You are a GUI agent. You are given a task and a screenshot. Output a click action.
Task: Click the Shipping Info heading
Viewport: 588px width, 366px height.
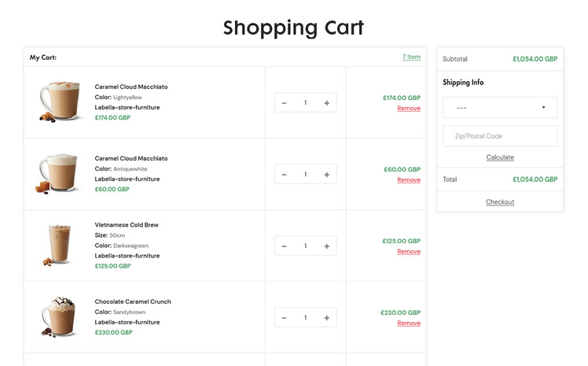(x=463, y=82)
